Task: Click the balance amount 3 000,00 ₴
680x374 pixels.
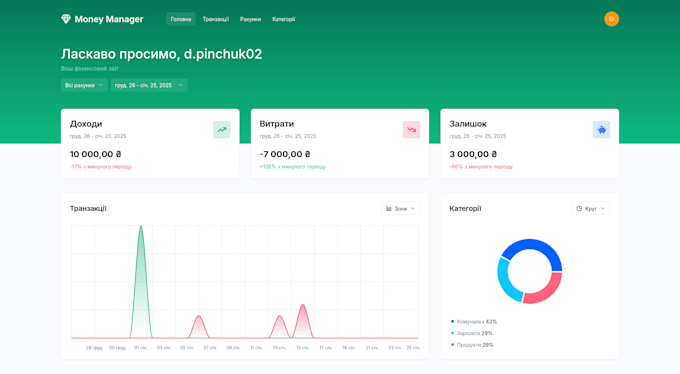Action: click(473, 154)
